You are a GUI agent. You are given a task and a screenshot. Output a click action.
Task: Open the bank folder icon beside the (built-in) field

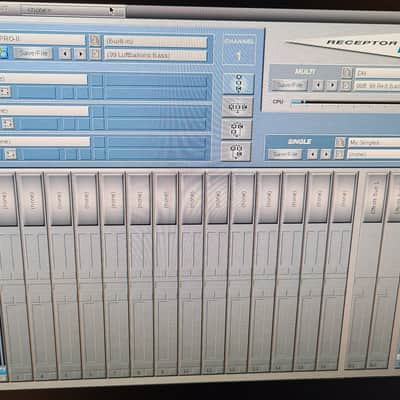(x=95, y=41)
